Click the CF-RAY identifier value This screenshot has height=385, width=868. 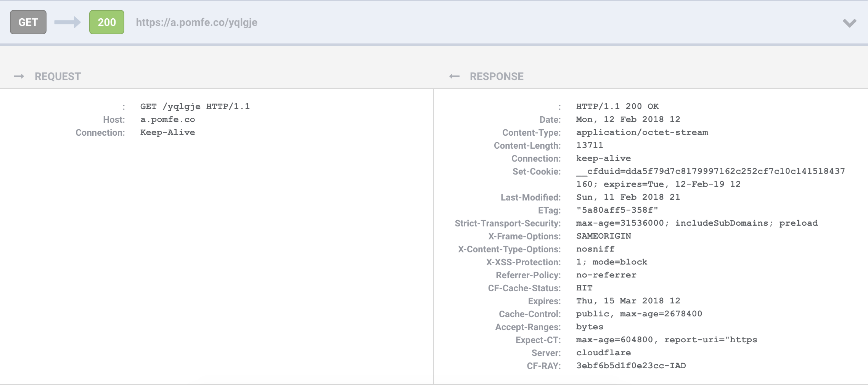coord(631,366)
